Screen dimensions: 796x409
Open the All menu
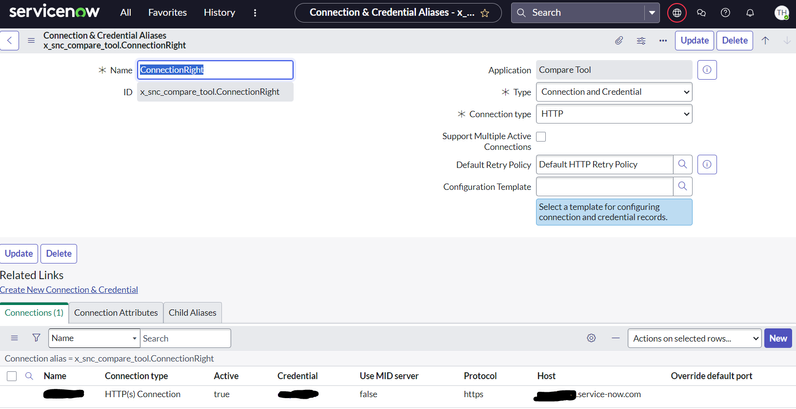126,13
